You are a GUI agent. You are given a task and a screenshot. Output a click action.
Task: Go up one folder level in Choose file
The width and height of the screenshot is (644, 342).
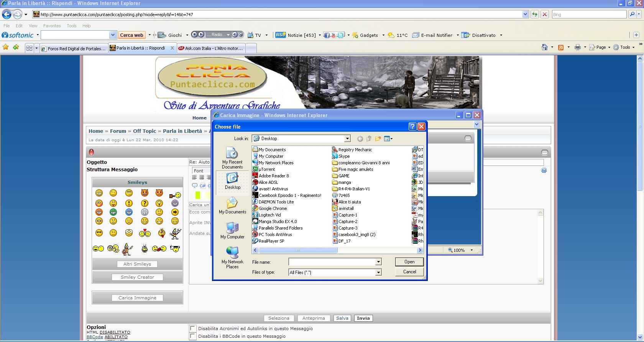(369, 139)
